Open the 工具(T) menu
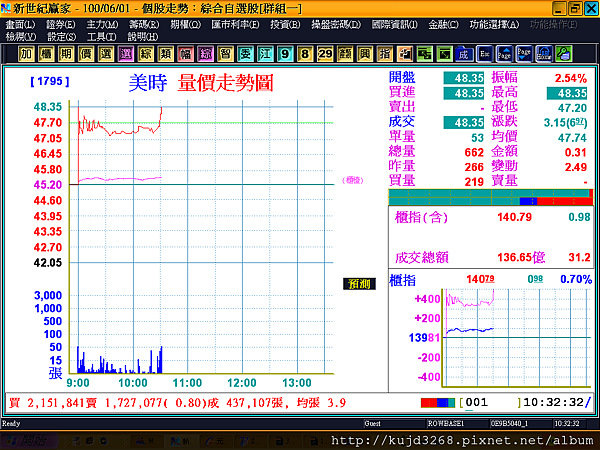600x450 pixels. pyautogui.click(x=101, y=37)
